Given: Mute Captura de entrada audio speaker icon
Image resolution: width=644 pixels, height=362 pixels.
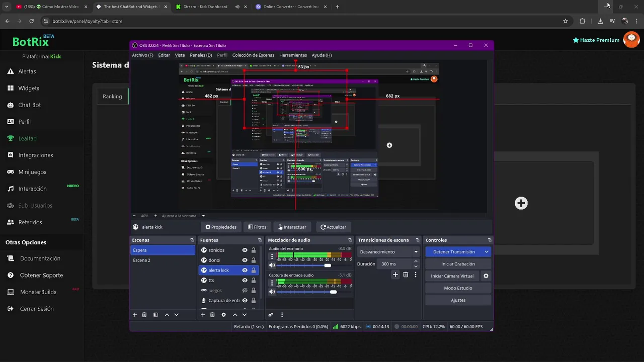Looking at the screenshot, I should [272, 292].
